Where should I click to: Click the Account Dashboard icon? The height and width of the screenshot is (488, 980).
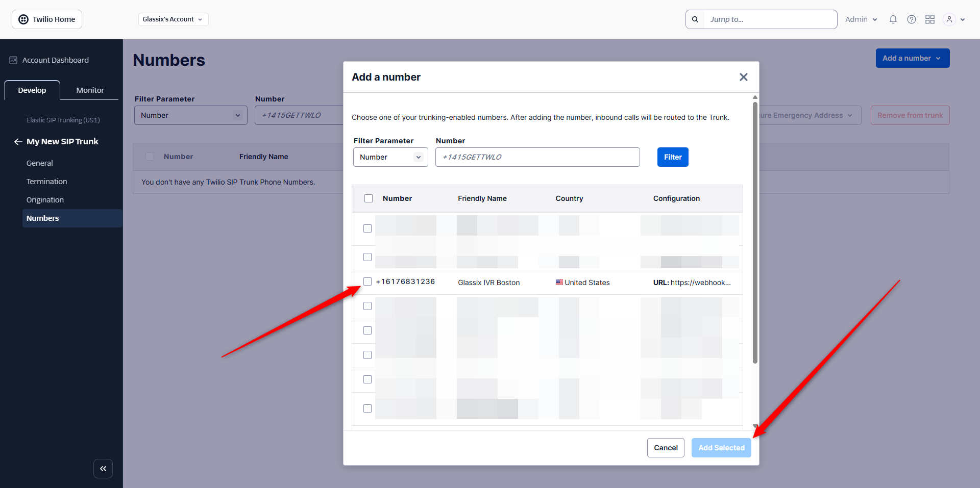(x=13, y=60)
